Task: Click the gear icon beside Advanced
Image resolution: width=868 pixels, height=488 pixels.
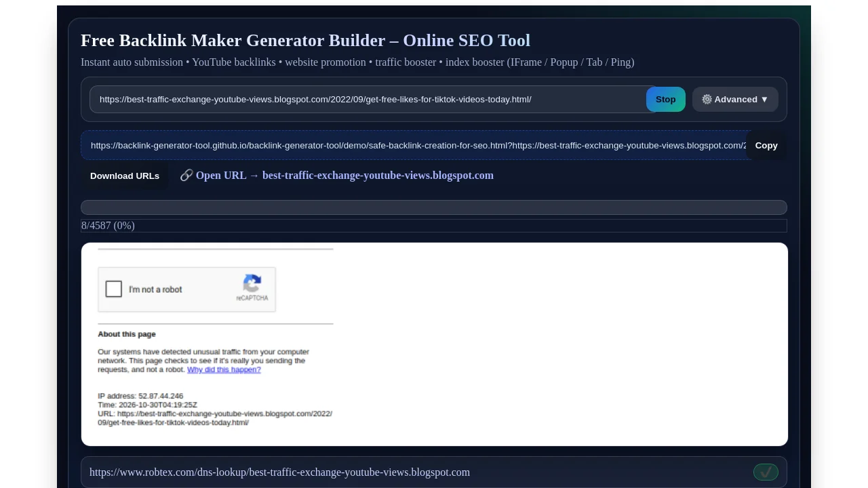Action: coord(707,99)
